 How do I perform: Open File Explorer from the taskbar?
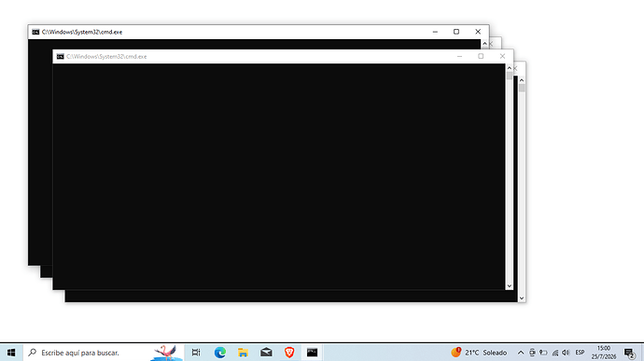pyautogui.click(x=243, y=353)
